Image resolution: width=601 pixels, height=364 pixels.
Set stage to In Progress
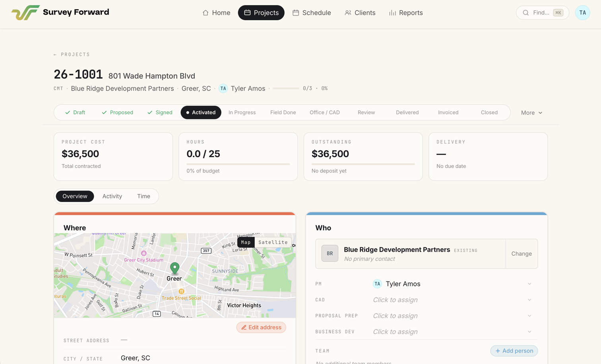point(242,112)
